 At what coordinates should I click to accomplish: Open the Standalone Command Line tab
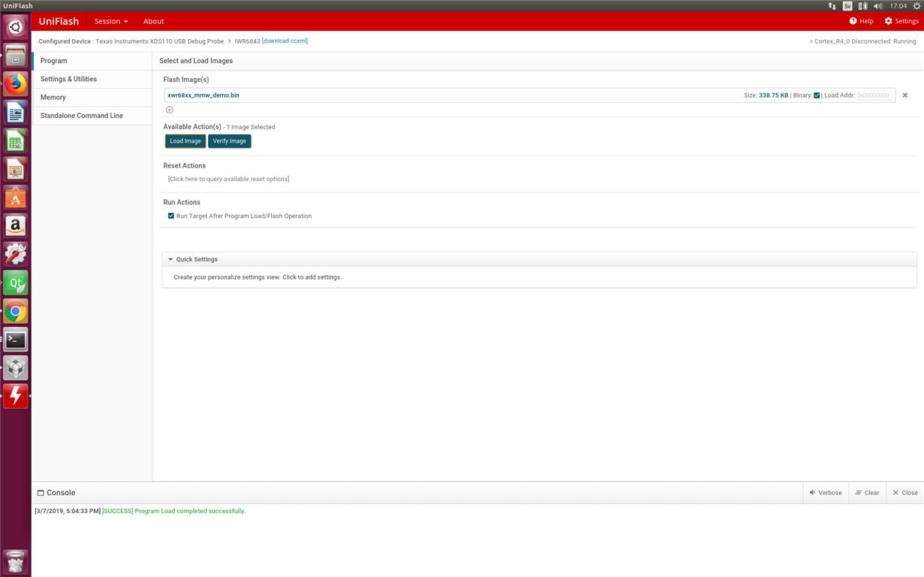[92, 116]
